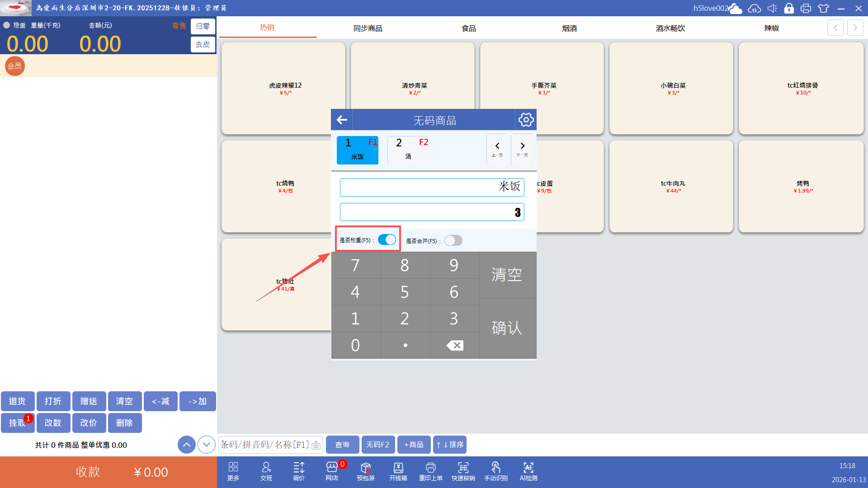Go to next page 下一页 in dialog

click(522, 150)
